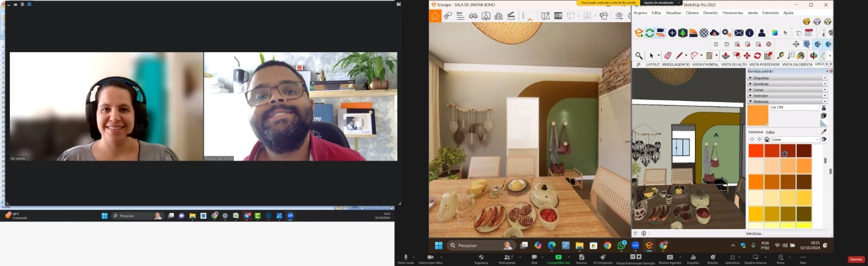Click Zoom Enquetes button
Screen dimensions: 868x266
pyautogui.click(x=693, y=258)
